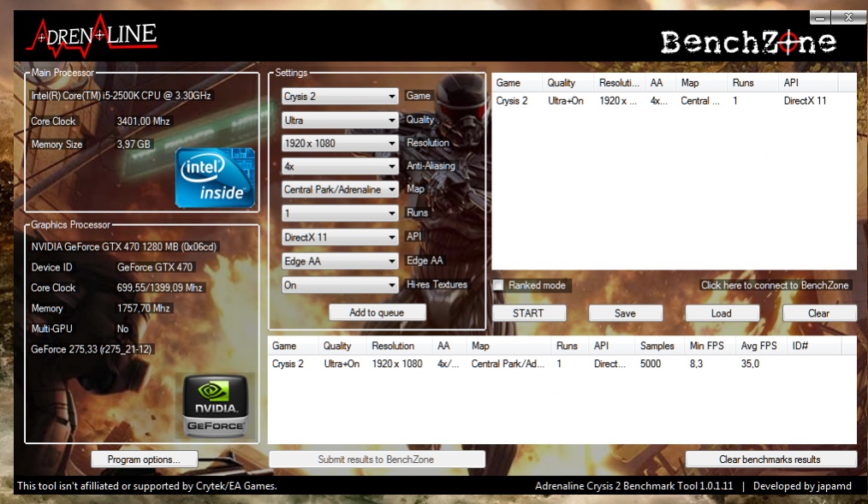Enable the Ranked mode checkbox

[499, 285]
